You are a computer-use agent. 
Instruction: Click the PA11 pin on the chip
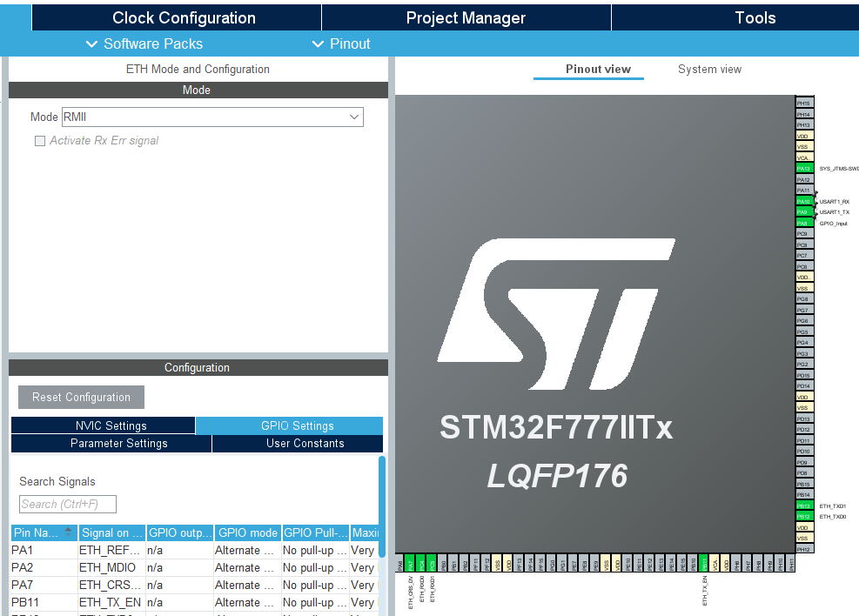(x=804, y=190)
